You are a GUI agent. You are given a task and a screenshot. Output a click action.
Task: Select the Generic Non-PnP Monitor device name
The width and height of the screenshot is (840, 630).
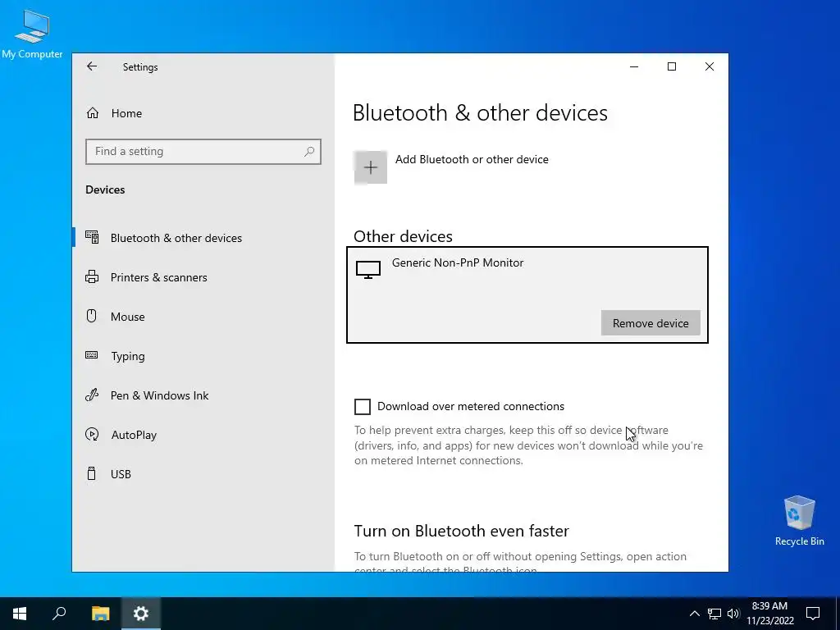pos(458,263)
